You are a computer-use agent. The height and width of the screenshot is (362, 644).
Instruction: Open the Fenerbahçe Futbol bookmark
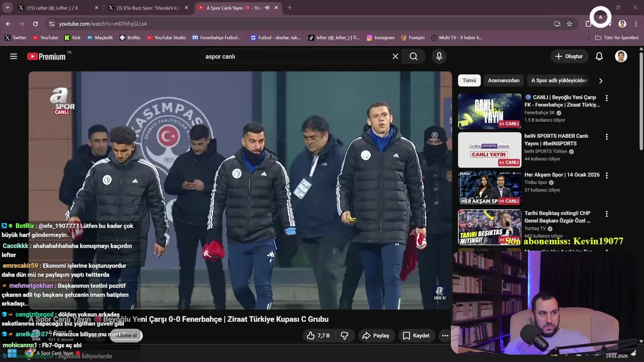click(217, 38)
